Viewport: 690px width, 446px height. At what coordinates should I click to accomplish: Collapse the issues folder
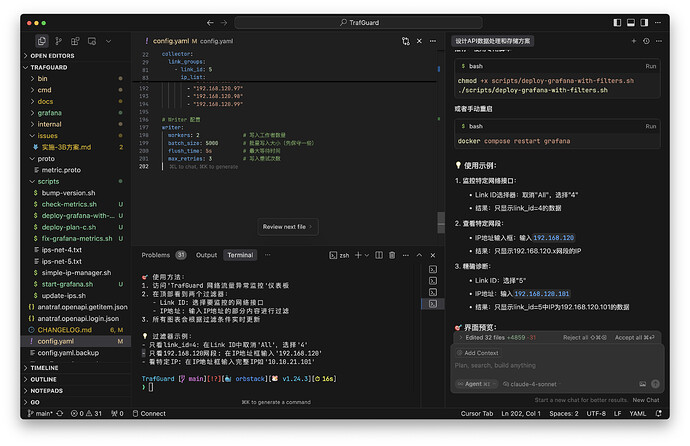[x=47, y=136]
